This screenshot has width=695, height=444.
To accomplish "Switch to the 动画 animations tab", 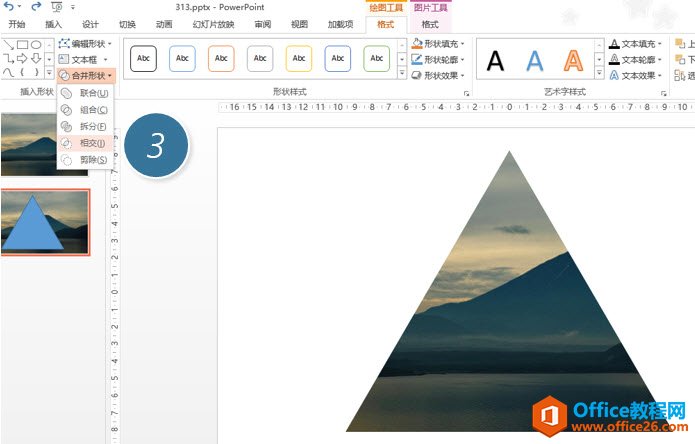I will (164, 24).
